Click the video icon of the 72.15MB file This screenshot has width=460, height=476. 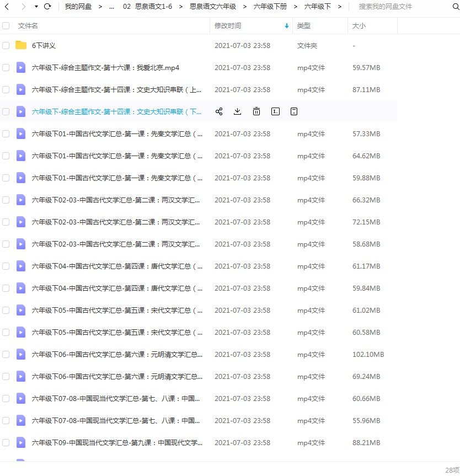coord(21,222)
